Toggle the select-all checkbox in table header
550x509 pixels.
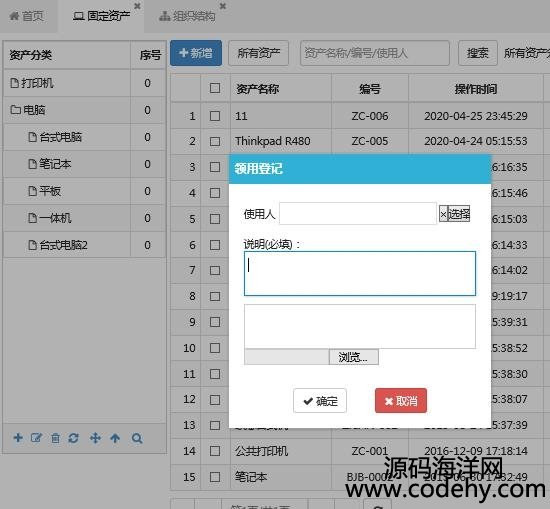(x=215, y=88)
